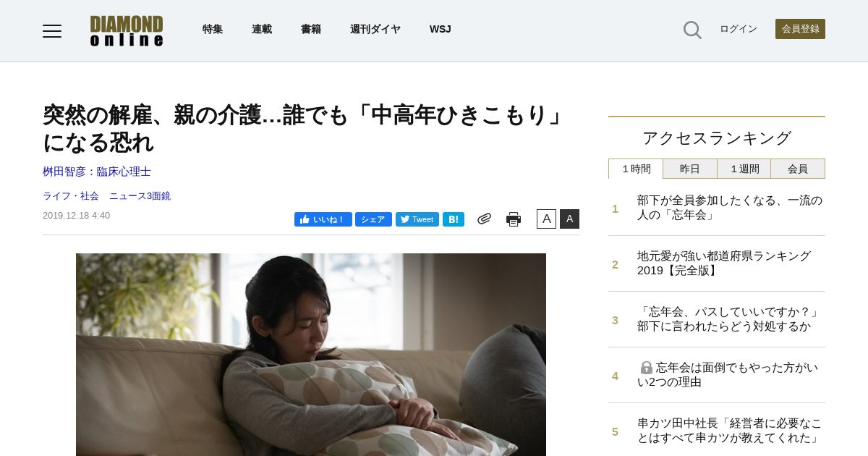The width and height of the screenshot is (868, 456).
Task: Tweet this article
Action: pyautogui.click(x=417, y=219)
